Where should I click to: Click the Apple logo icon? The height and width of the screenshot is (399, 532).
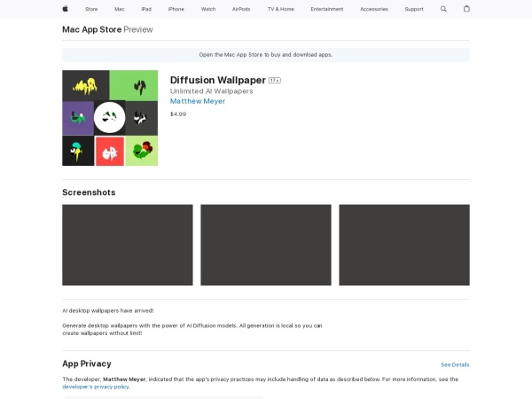coord(65,9)
